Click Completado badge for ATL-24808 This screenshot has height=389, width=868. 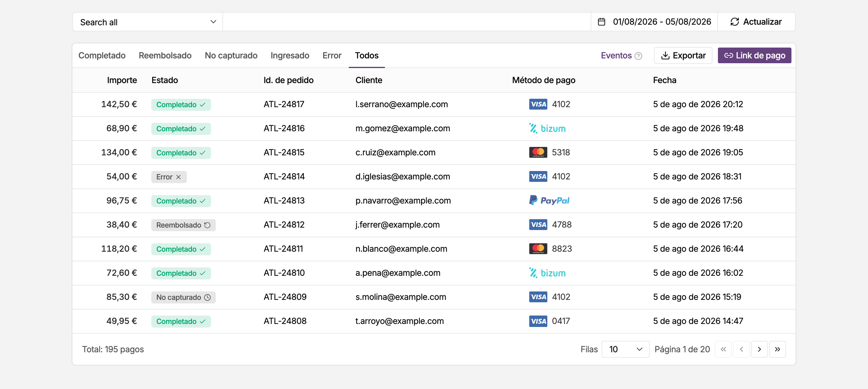coord(181,321)
